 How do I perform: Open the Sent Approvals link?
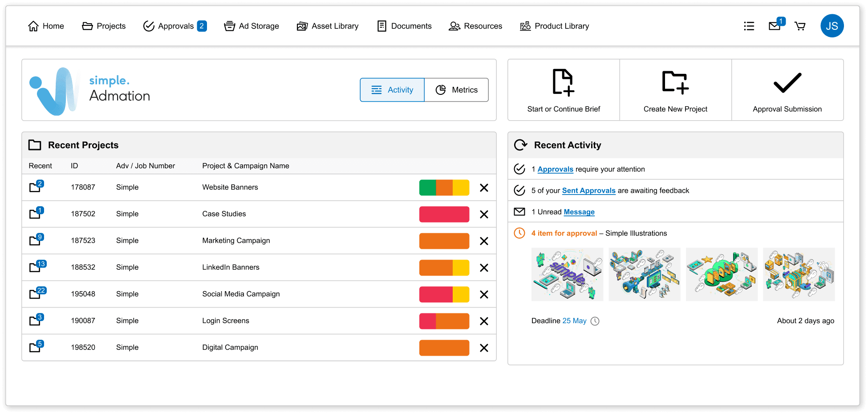[588, 191]
